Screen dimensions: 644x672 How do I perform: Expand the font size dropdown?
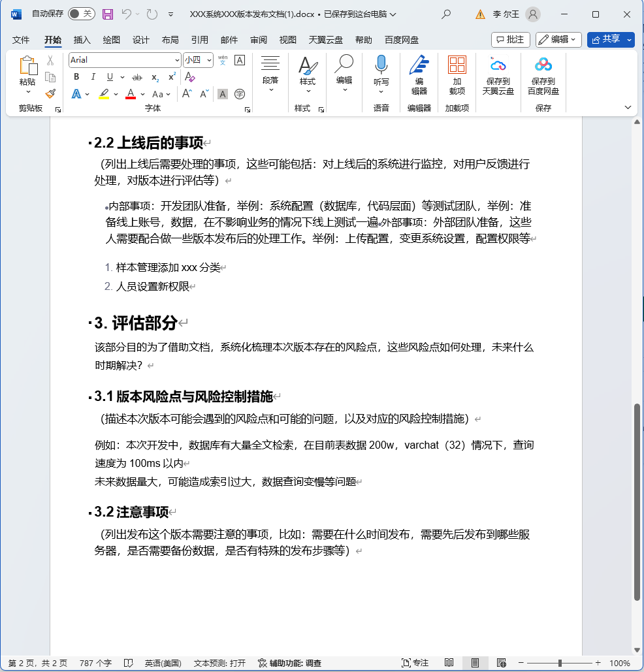(209, 60)
